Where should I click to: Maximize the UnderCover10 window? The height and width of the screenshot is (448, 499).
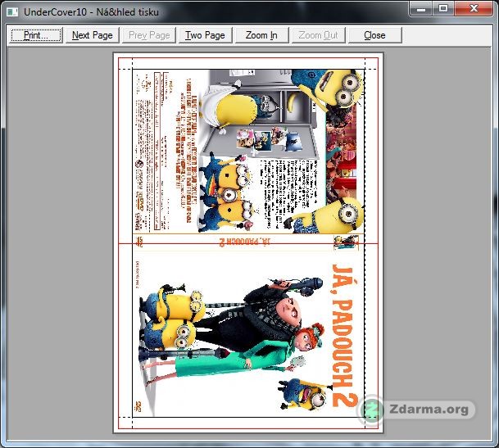pos(443,8)
